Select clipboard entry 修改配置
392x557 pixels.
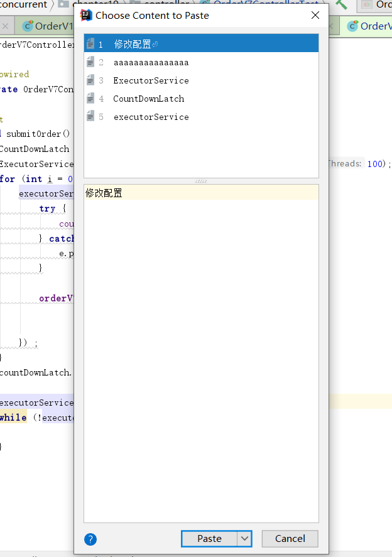(201, 44)
